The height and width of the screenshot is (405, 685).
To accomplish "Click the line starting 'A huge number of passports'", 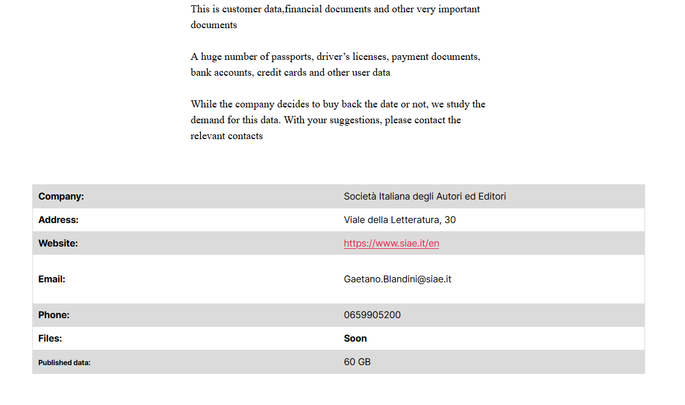I will (335, 56).
